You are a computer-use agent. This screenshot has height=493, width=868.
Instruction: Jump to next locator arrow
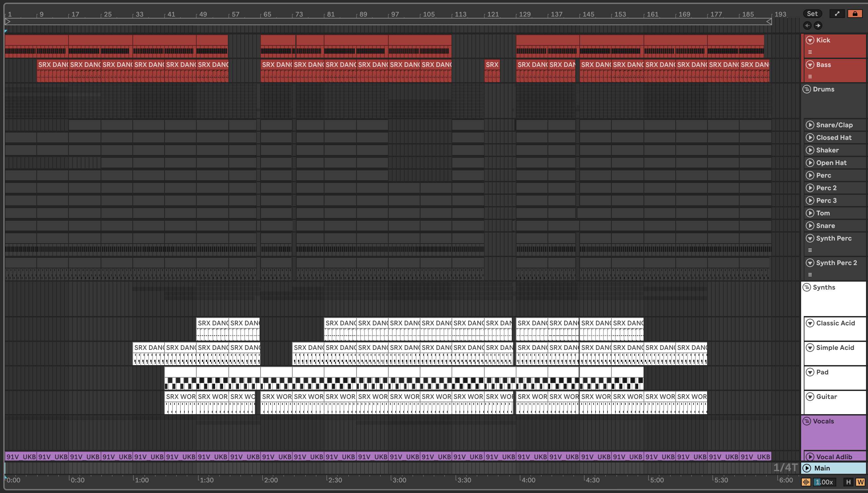pyautogui.click(x=818, y=26)
